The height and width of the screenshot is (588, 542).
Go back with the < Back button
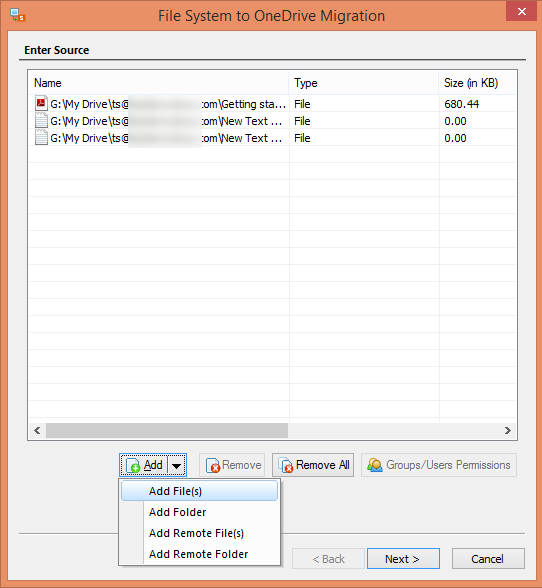point(328,559)
